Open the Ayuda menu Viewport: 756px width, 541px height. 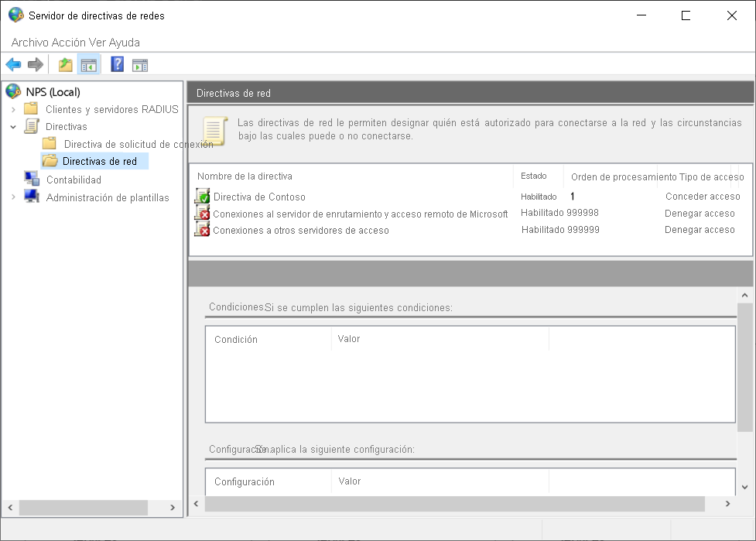(124, 43)
